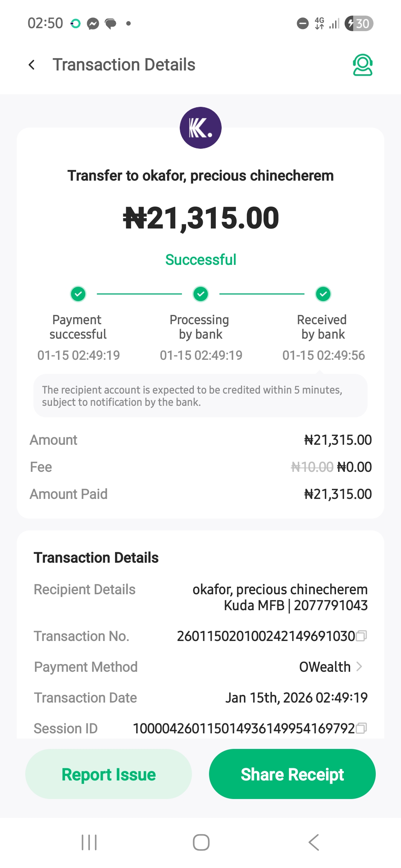Tap Android home button
Screen dimensions: 401x868
(201, 842)
